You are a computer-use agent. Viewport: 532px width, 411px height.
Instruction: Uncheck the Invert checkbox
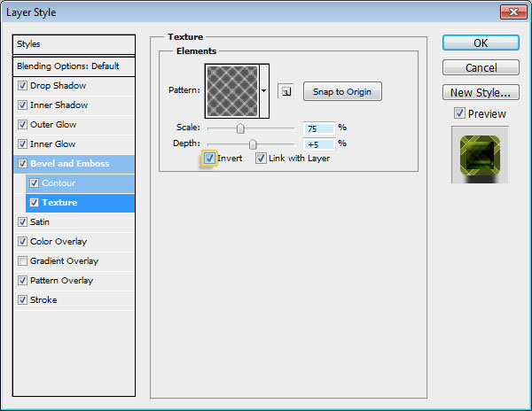click(x=209, y=158)
